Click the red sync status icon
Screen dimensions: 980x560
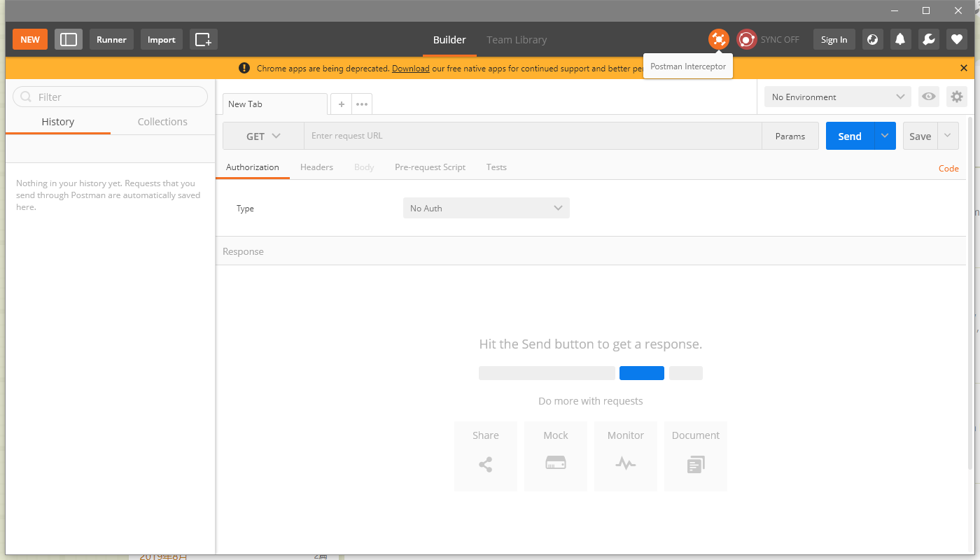pyautogui.click(x=747, y=39)
